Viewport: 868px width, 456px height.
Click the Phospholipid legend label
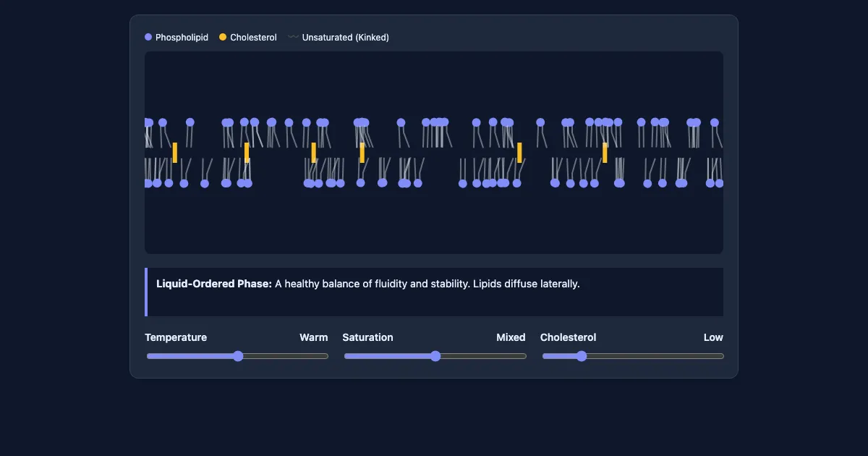[182, 38]
